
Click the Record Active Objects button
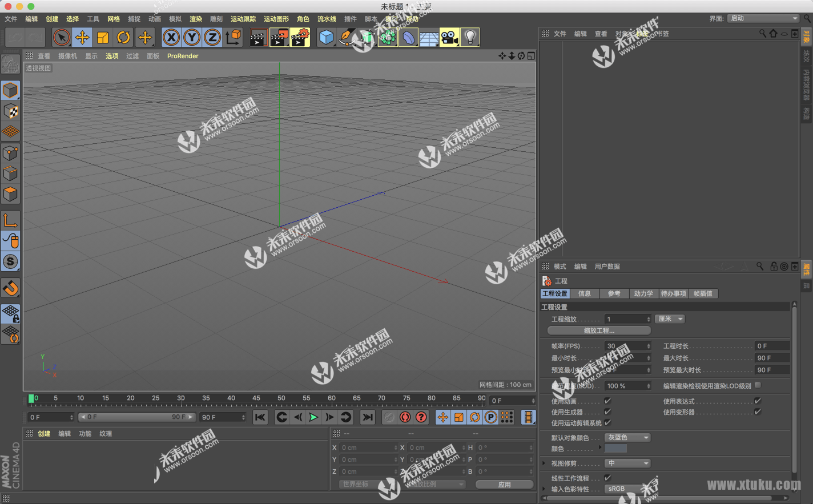[x=389, y=417]
